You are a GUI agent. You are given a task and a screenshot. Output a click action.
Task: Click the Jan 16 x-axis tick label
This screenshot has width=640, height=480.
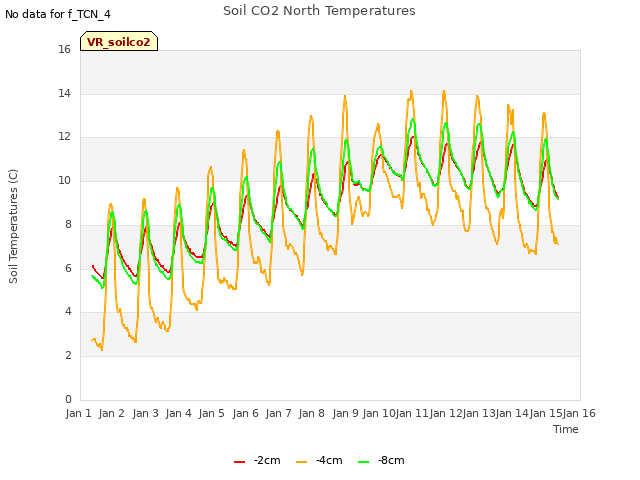pos(579,413)
